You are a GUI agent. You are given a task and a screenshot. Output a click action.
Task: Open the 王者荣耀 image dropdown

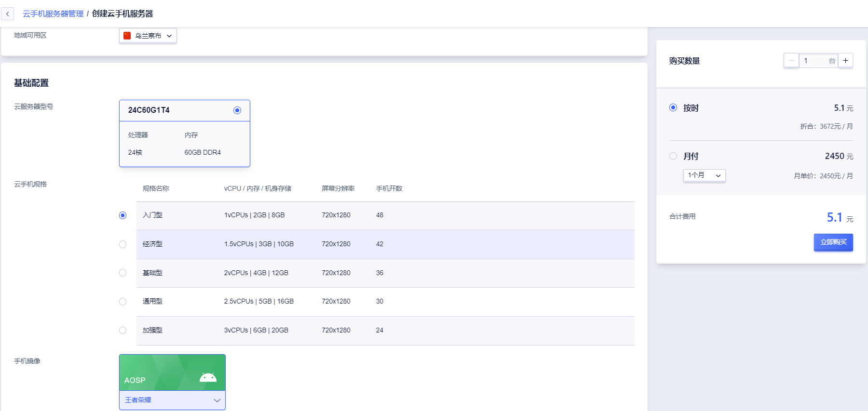(x=172, y=400)
